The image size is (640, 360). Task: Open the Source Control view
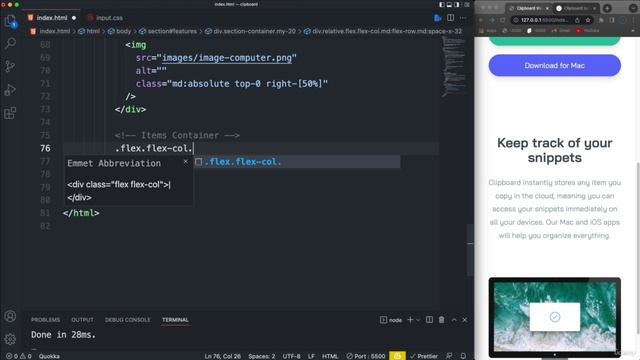[x=10, y=66]
